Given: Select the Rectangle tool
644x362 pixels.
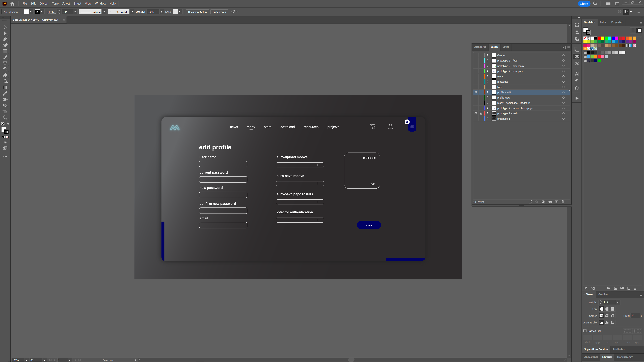Looking at the screenshot, I should coord(5,51).
